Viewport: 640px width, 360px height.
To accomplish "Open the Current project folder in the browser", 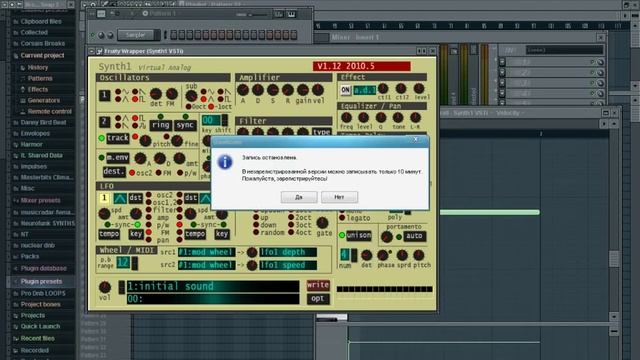I will click(42, 55).
